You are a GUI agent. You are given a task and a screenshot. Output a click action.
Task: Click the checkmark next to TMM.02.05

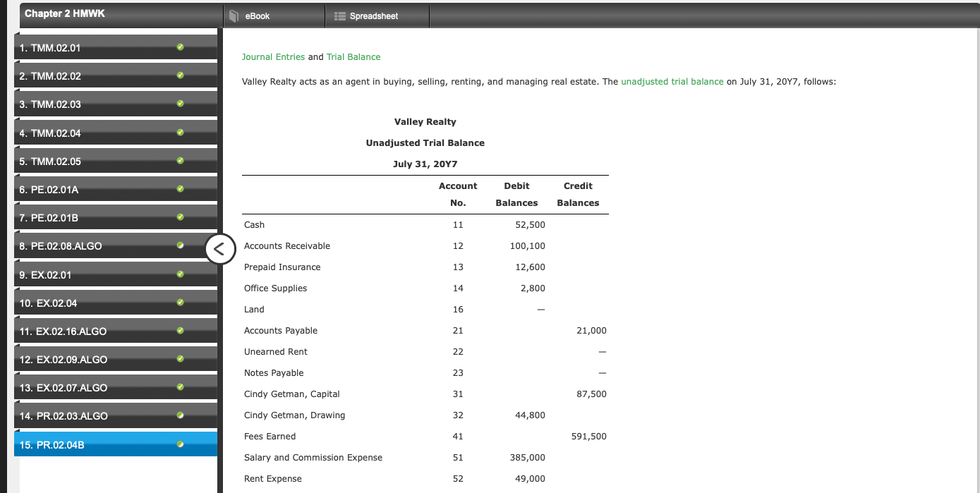pos(181,162)
